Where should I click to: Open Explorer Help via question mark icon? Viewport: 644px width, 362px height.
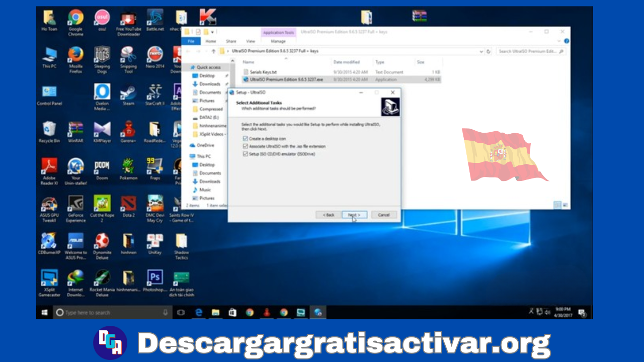point(567,41)
